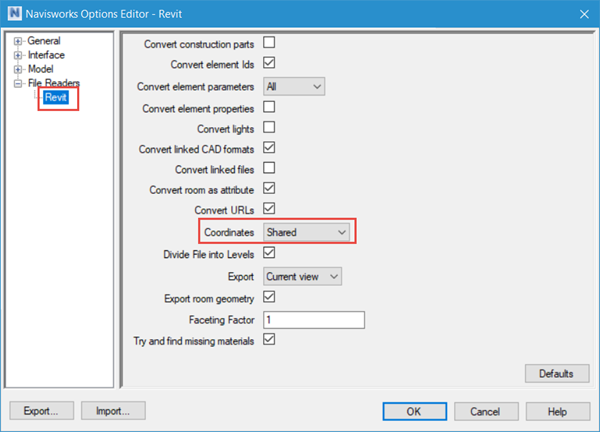
Task: Uncheck Convert element Ids
Action: coord(269,62)
